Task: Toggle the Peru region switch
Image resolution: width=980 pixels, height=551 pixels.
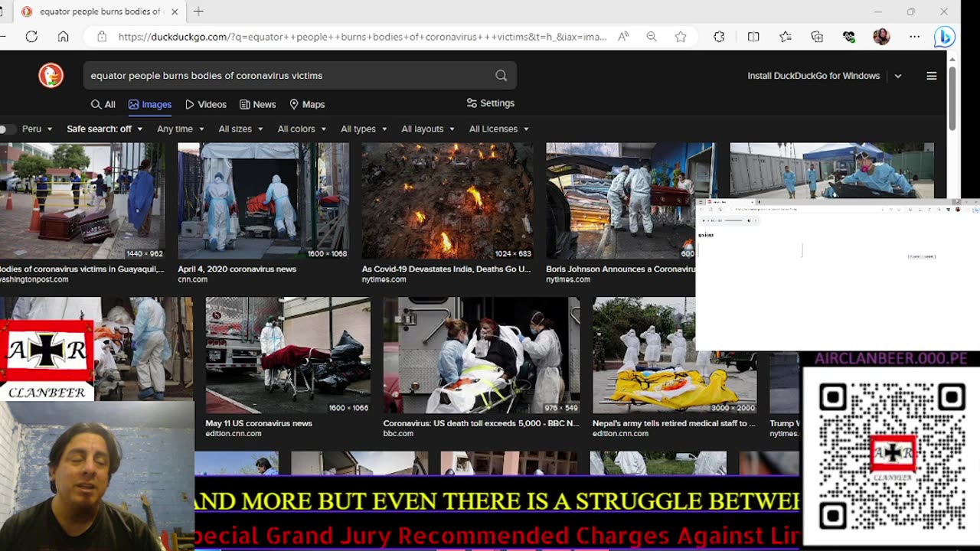Action: [x=8, y=129]
